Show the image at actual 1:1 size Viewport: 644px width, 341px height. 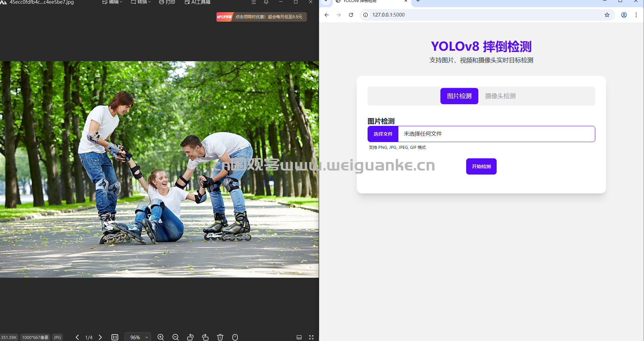tap(115, 337)
